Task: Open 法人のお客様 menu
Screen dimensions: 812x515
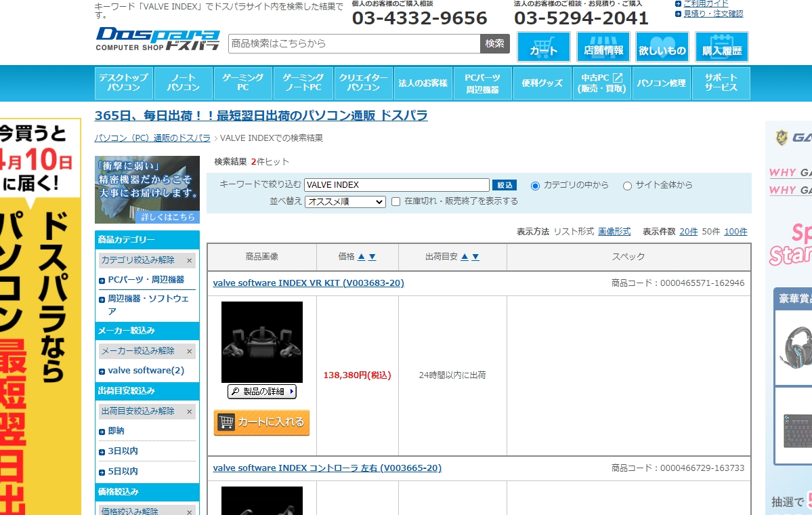Action: [423, 83]
